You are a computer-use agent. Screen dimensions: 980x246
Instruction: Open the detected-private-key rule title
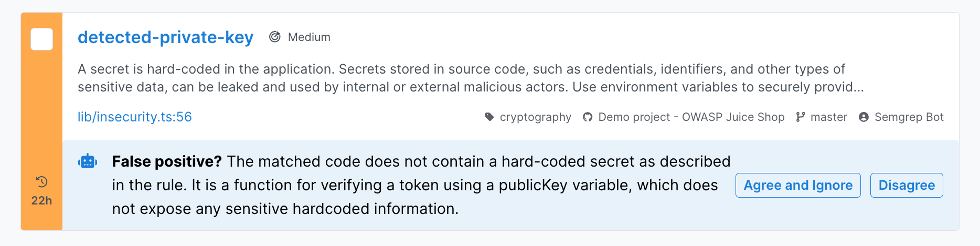click(x=165, y=37)
